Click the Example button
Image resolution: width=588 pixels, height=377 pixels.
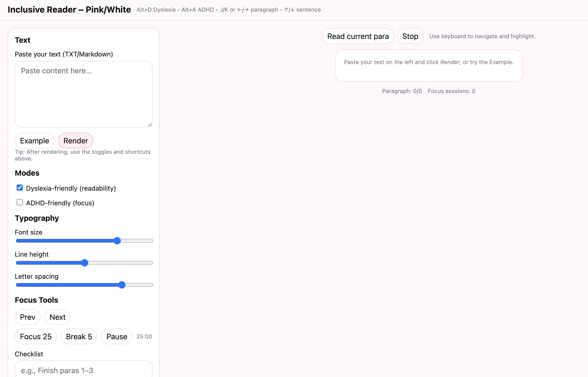[x=34, y=141]
